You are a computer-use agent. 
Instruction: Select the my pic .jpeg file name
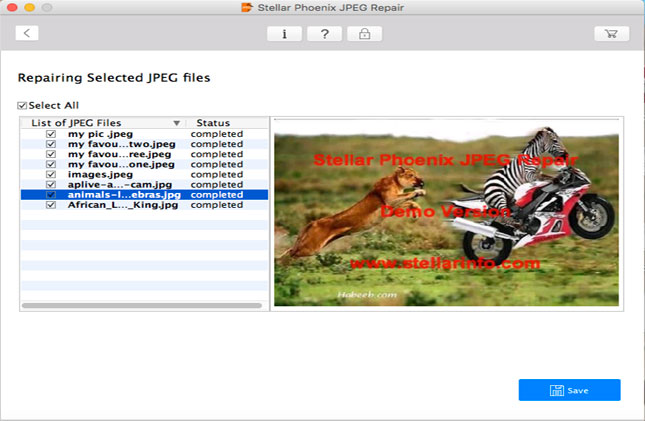coord(100,134)
